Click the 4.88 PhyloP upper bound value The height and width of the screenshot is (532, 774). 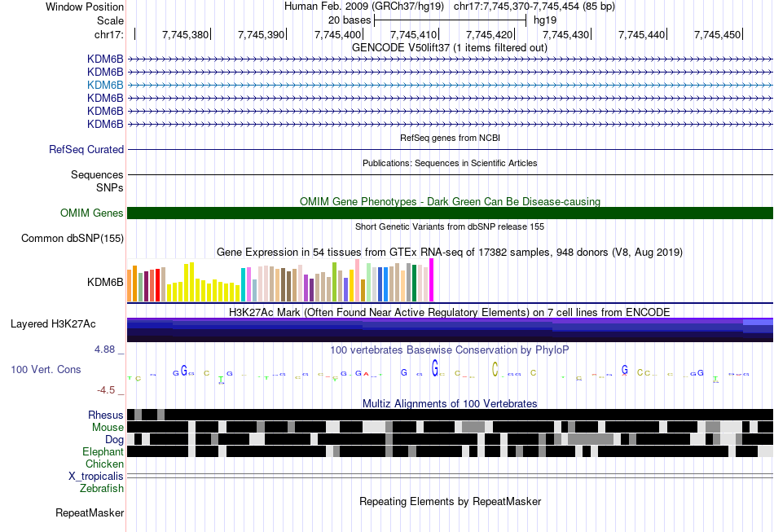pyautogui.click(x=104, y=350)
